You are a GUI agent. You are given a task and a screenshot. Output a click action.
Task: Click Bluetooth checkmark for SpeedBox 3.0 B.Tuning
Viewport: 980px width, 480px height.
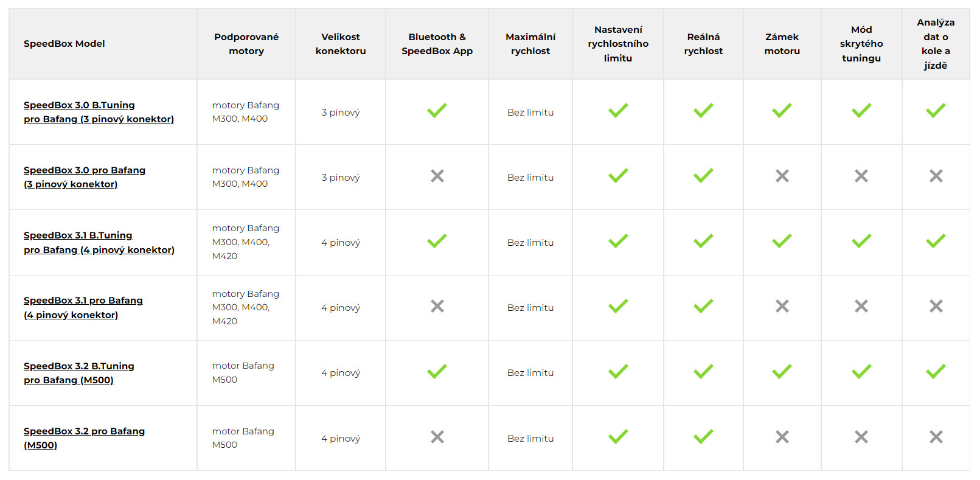point(437,111)
